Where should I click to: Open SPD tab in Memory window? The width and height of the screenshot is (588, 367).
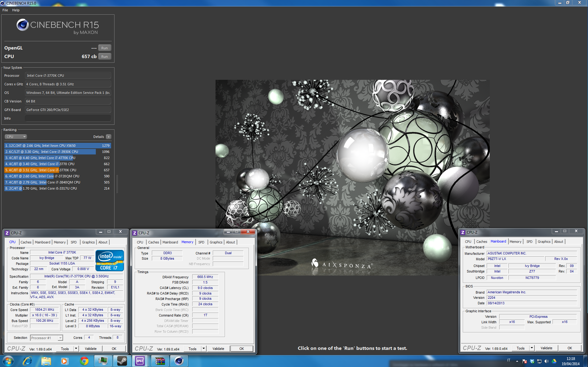click(x=201, y=242)
